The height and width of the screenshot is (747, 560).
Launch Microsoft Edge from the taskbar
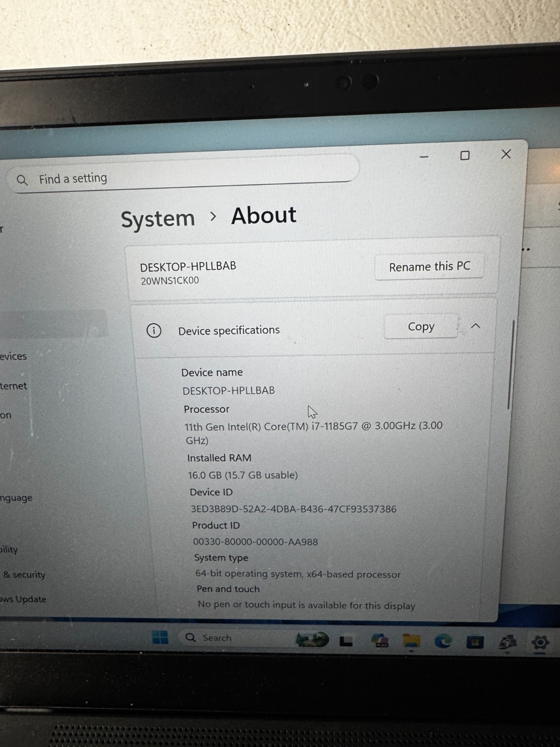(443, 641)
